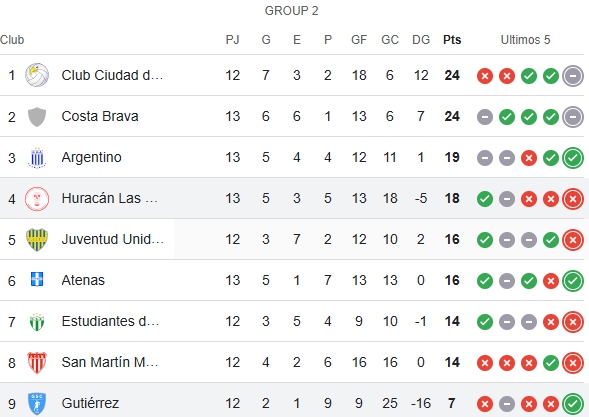Click Estudiantes green-white striped crest
Screen dimensions: 589x417
37,322
